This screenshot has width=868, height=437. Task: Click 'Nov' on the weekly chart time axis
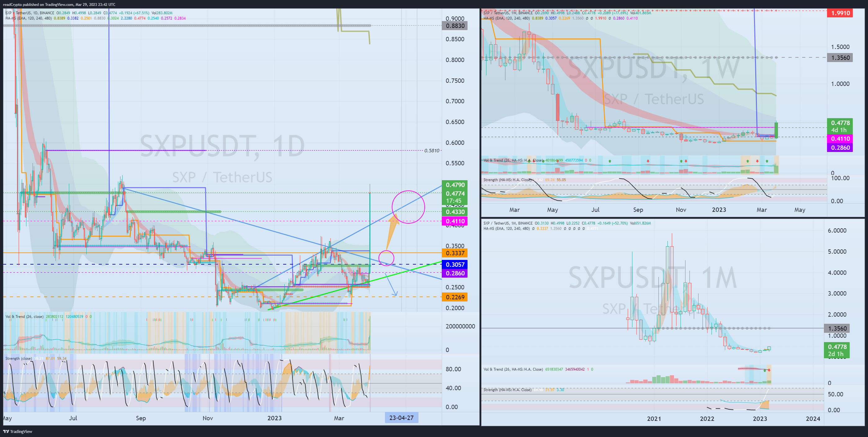point(681,210)
